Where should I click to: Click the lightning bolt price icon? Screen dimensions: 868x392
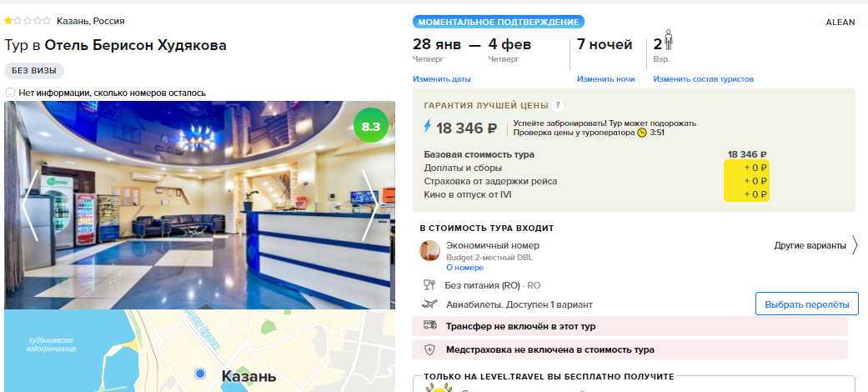pos(427,127)
